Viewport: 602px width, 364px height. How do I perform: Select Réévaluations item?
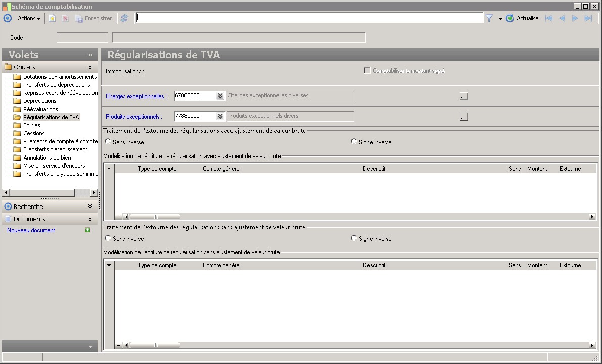click(40, 109)
